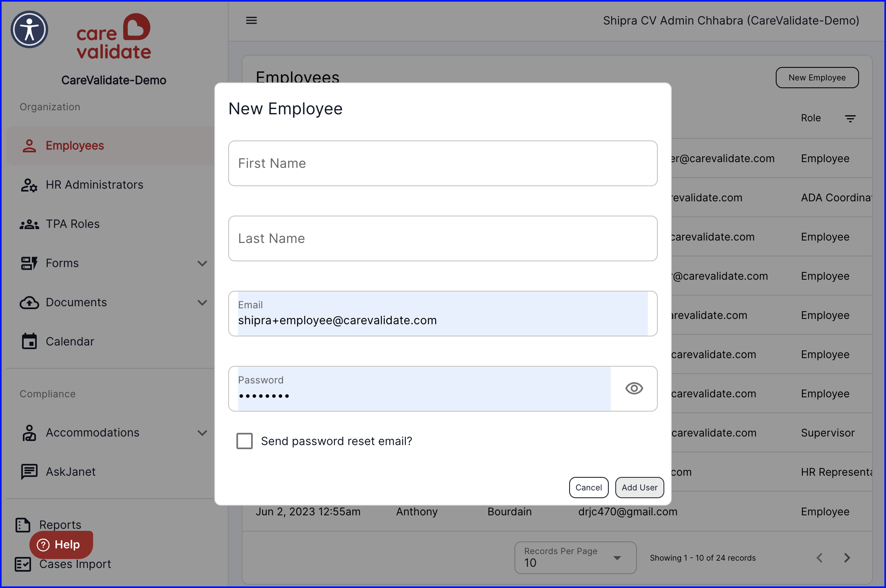Click the TPA Roles group icon
This screenshot has height=588, width=886.
tap(29, 224)
